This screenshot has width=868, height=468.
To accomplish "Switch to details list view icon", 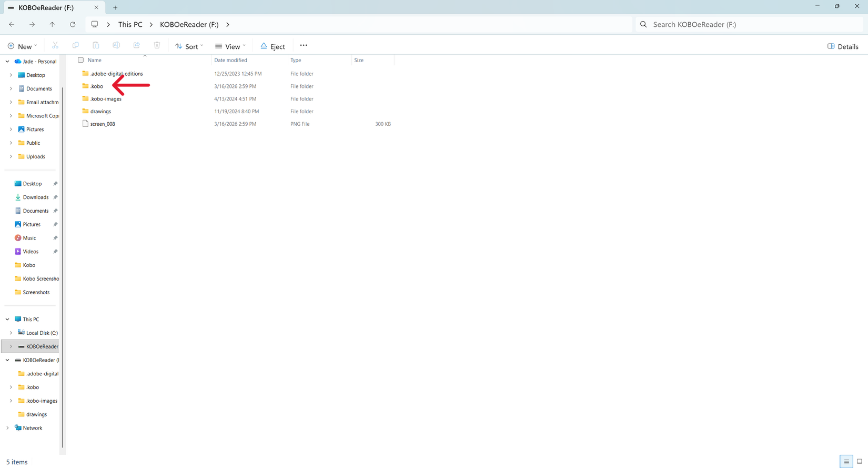I will [846, 462].
